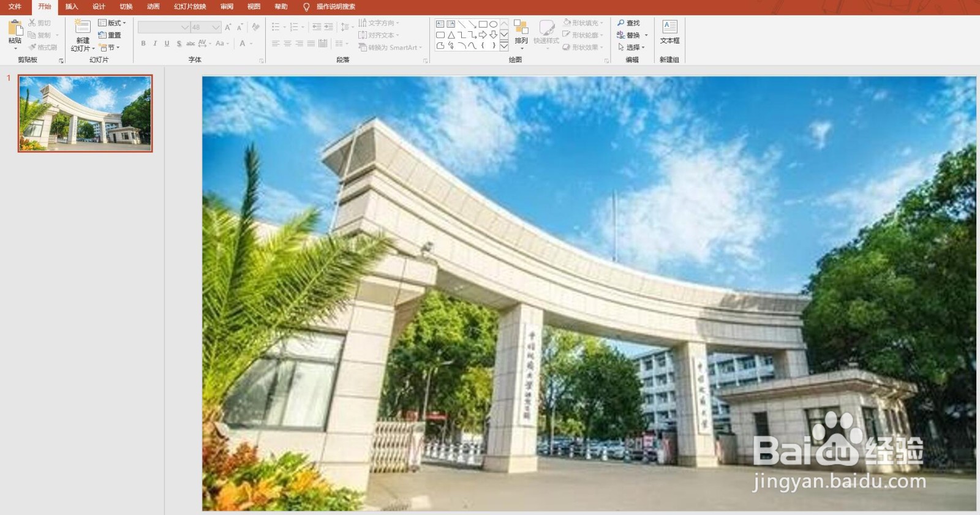980x515 pixels.
Task: Align text to the left
Action: click(276, 43)
